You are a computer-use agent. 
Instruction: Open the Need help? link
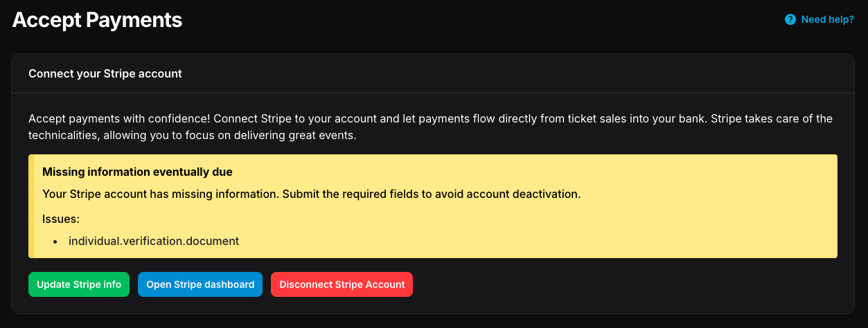click(827, 19)
